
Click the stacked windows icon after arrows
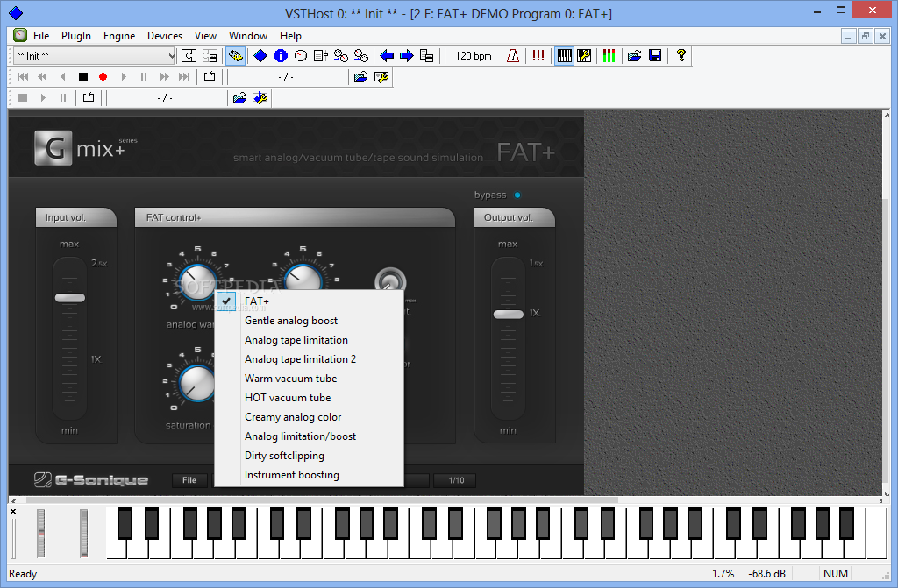point(427,55)
